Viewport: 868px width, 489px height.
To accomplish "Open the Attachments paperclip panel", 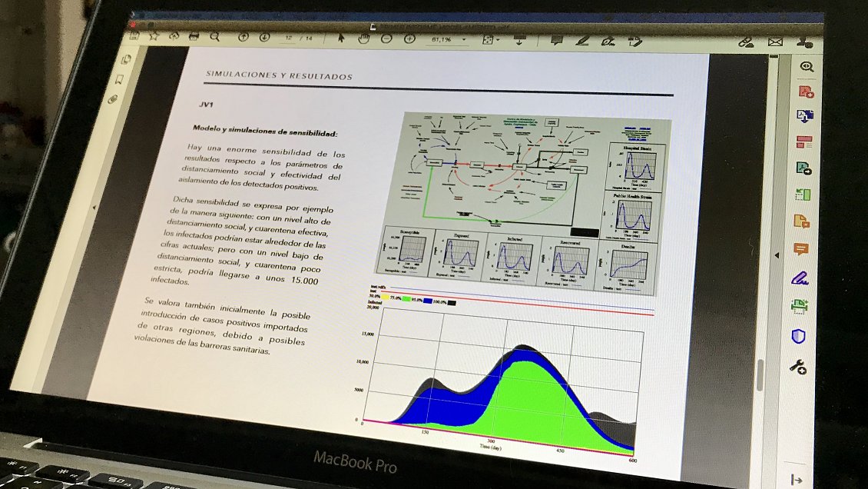I will pos(113,99).
